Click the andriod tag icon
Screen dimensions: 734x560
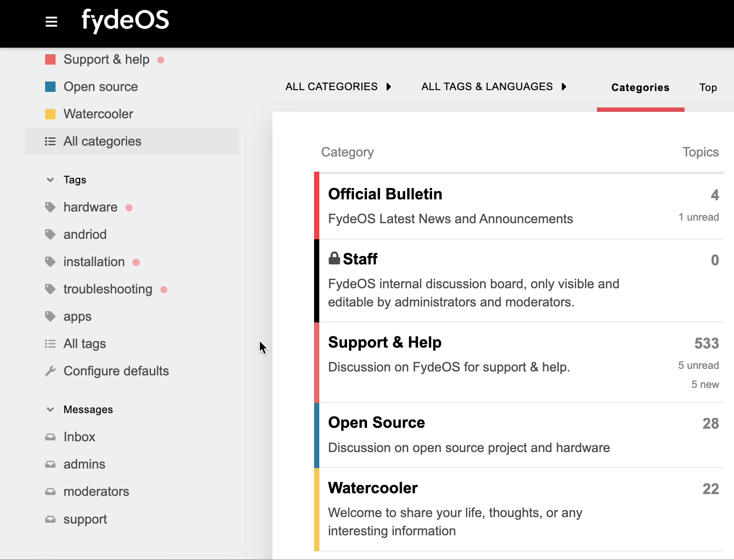(50, 234)
